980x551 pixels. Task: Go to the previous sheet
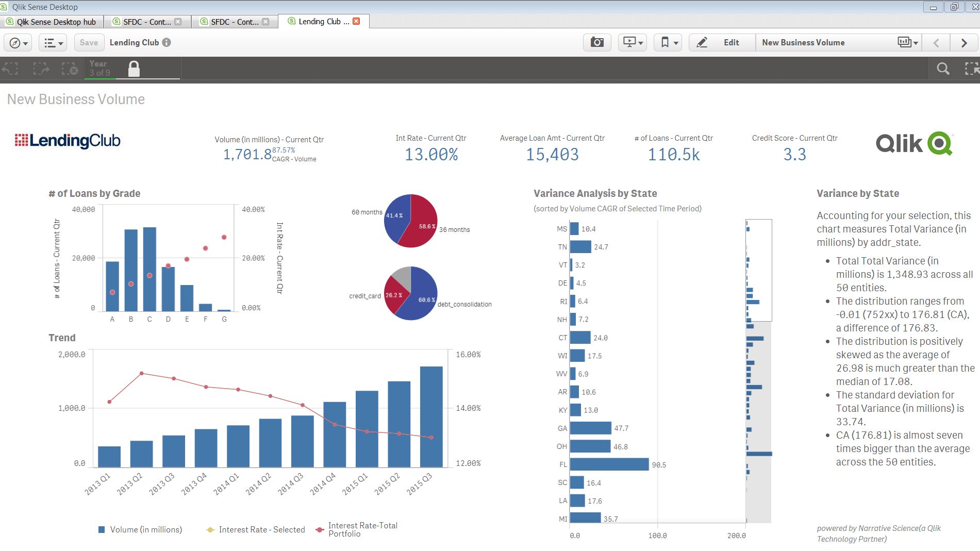click(936, 43)
